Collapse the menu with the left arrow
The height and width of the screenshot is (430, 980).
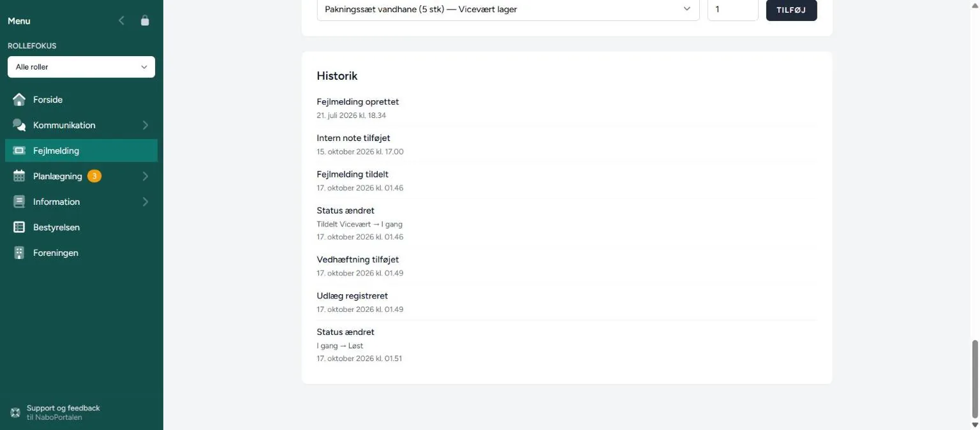coord(121,20)
